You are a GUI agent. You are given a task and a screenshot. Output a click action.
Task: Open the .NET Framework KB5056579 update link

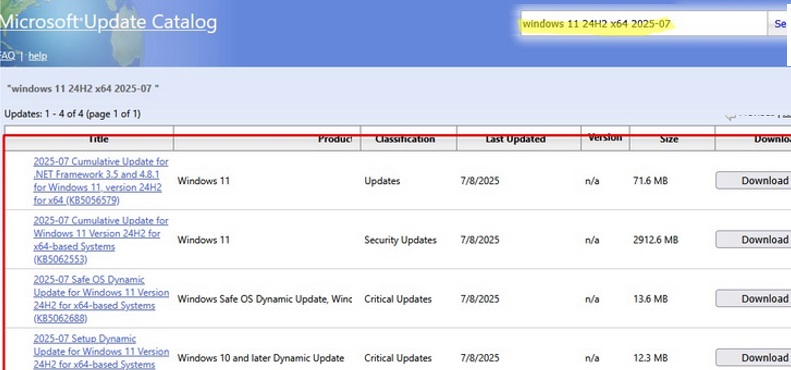pyautogui.click(x=101, y=181)
